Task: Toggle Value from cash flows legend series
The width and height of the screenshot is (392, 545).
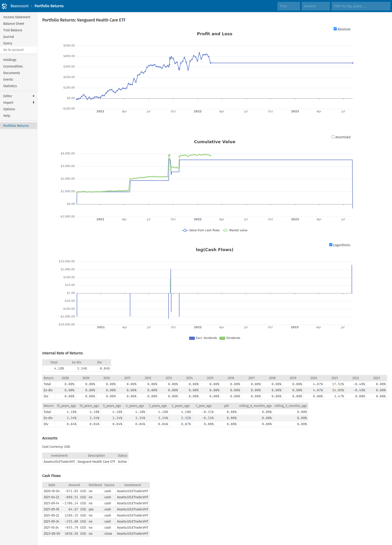Action: click(x=201, y=230)
